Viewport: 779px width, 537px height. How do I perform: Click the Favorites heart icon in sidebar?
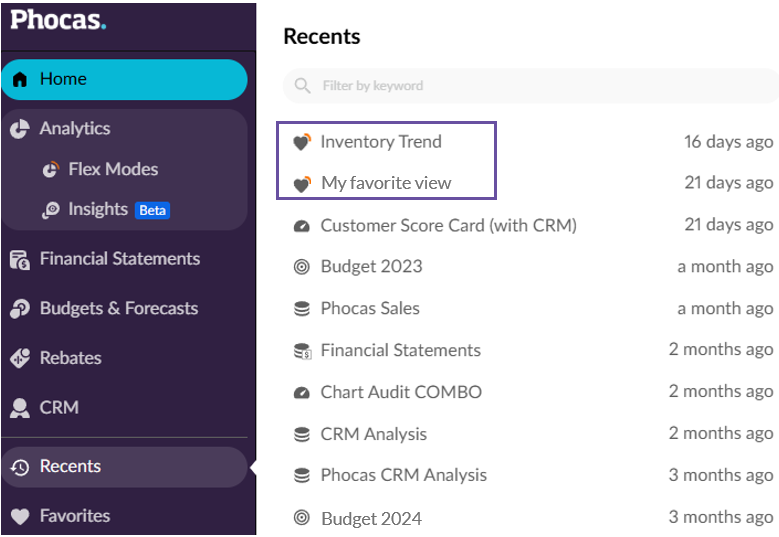coord(19,517)
